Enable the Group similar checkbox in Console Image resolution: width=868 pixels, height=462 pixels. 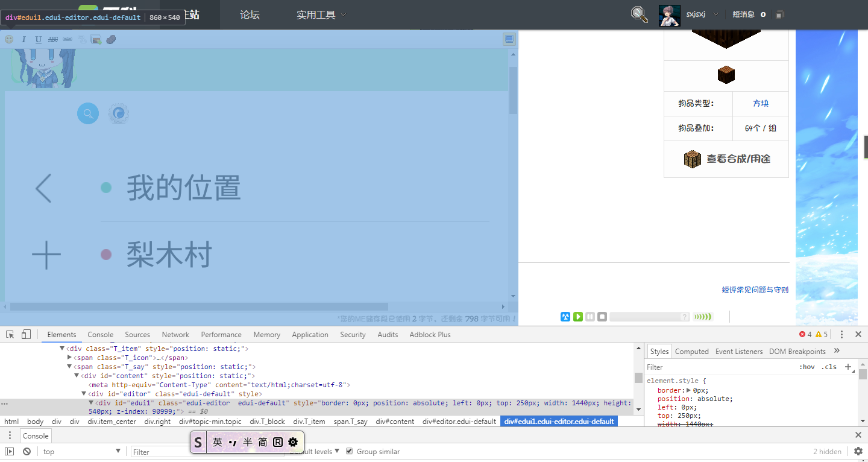[349, 451]
